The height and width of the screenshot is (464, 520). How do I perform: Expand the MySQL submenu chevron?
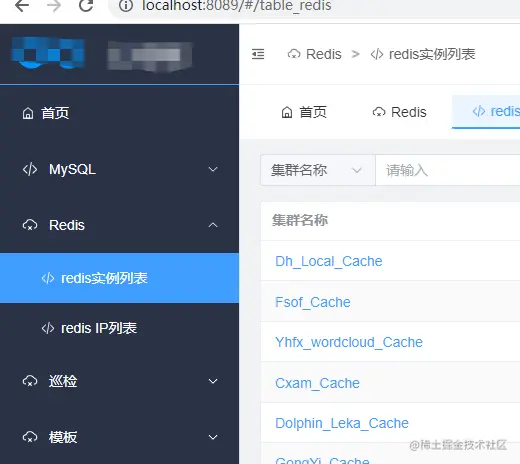coord(213,169)
